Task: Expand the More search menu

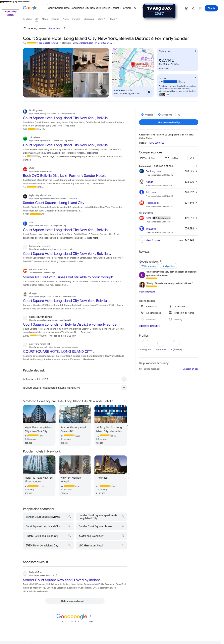Action: 101,19
